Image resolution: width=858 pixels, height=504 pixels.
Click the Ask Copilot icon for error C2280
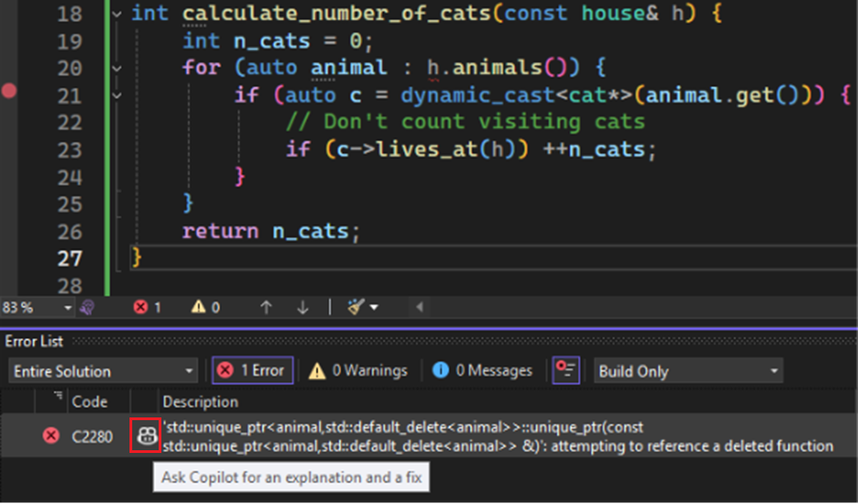pyautogui.click(x=145, y=437)
